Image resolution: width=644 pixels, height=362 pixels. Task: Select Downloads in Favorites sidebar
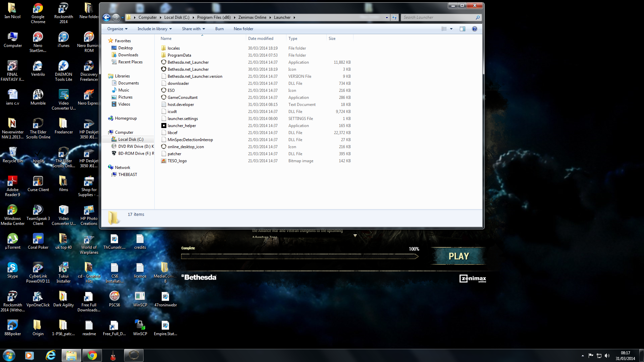click(128, 55)
